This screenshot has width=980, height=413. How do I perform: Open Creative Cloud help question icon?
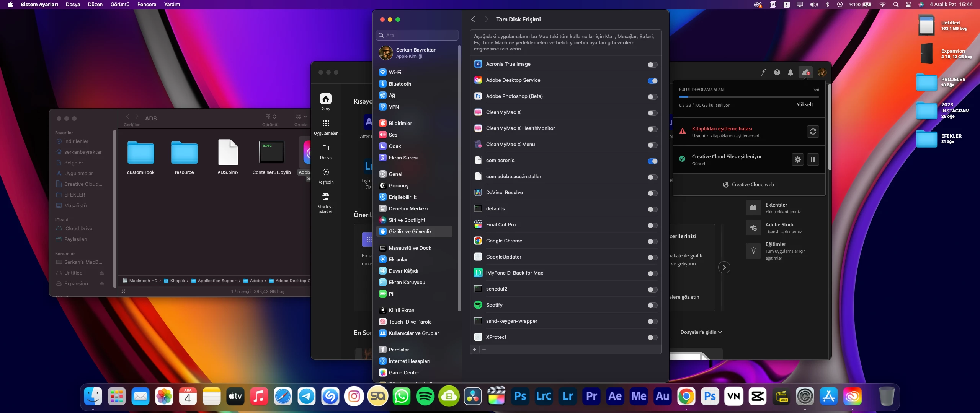tap(777, 72)
